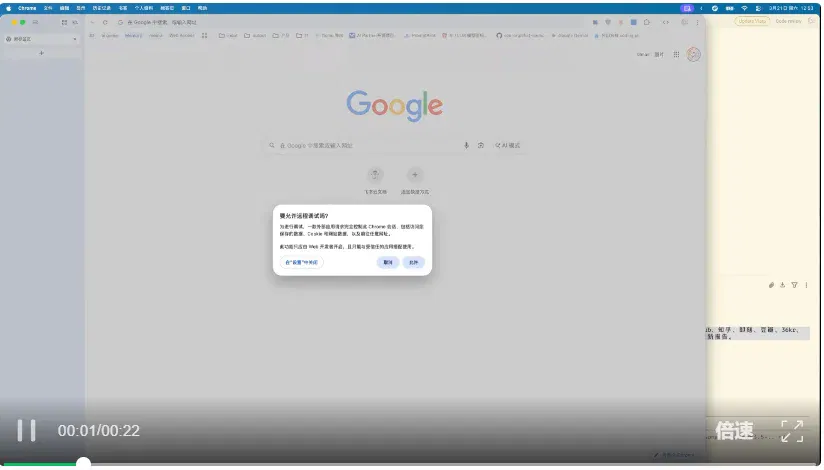Click the Google Apps grid icon
This screenshot has width=824, height=470.
(x=676, y=55)
